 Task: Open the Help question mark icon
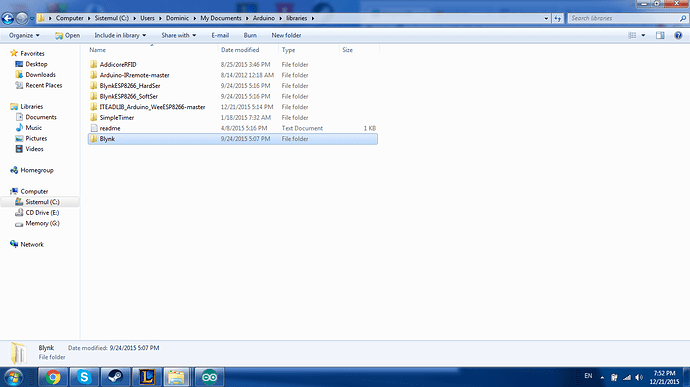678,35
